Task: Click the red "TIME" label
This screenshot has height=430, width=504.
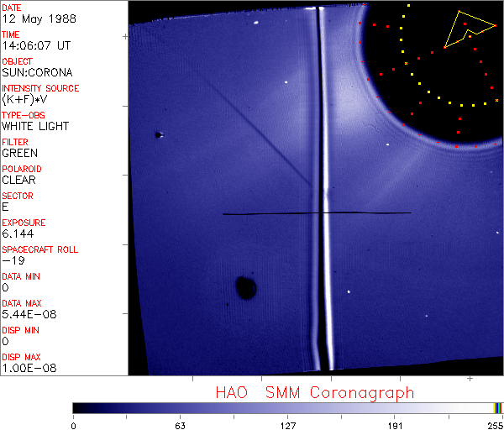Action: tap(11, 34)
